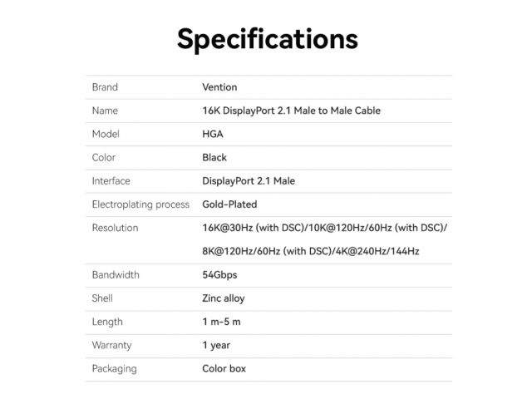Select the 8K@120Hz/60Hz resolution line
Screen dimensions: 532x399
click(311, 251)
